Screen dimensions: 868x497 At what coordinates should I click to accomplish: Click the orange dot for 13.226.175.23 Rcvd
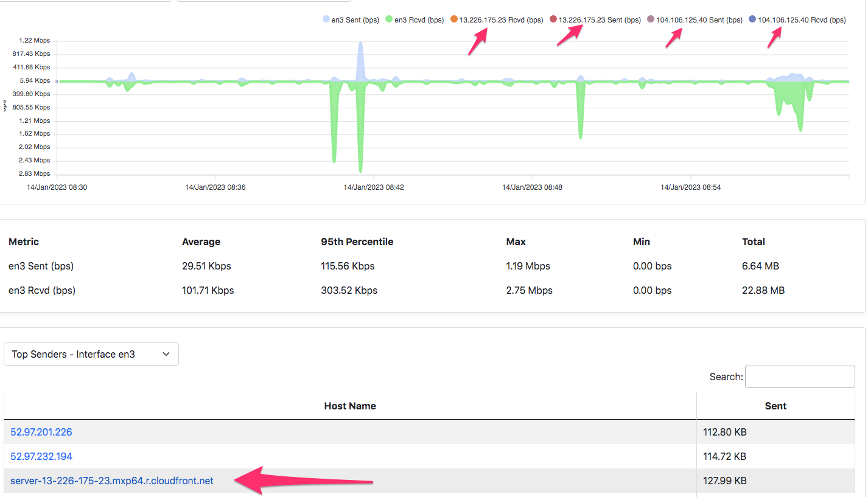453,19
